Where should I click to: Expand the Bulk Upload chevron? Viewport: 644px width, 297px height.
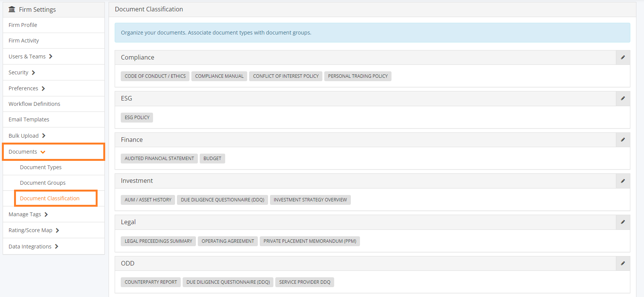click(44, 136)
